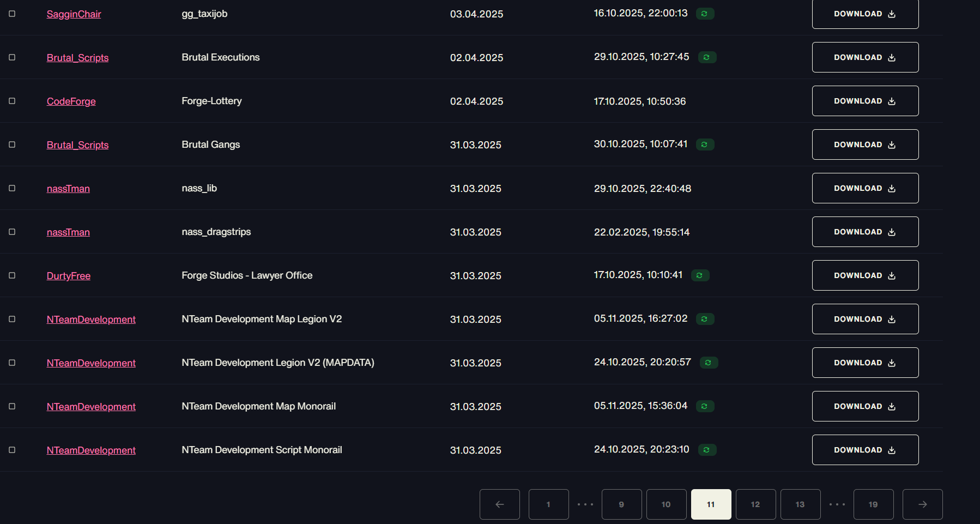Click refresh icon for Forge Studios - Lawyer Office
980x524 pixels.
pyautogui.click(x=700, y=275)
